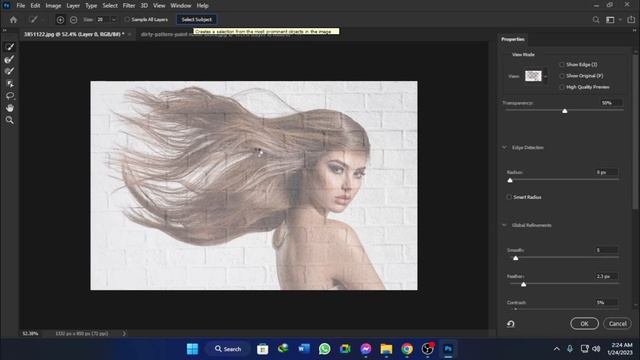Click the Home icon
Screen dimensions: 640x360
click(x=13, y=20)
